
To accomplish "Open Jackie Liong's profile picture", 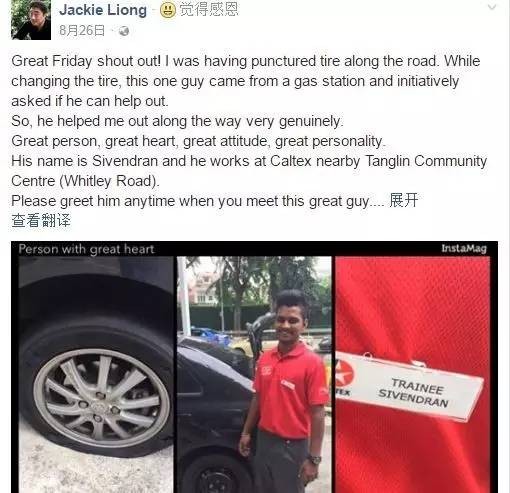I will [x=31, y=20].
